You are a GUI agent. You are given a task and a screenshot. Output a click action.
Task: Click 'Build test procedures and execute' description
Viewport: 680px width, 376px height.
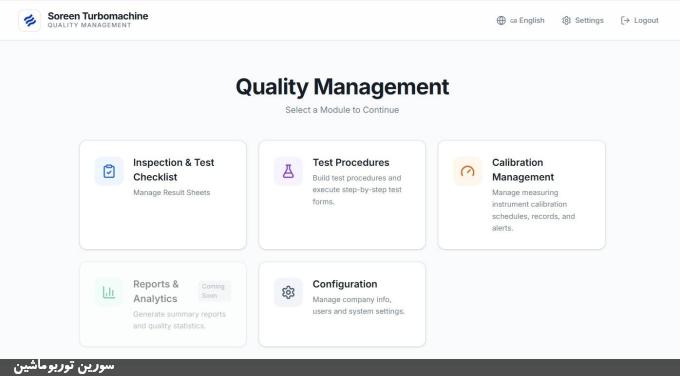(x=357, y=190)
